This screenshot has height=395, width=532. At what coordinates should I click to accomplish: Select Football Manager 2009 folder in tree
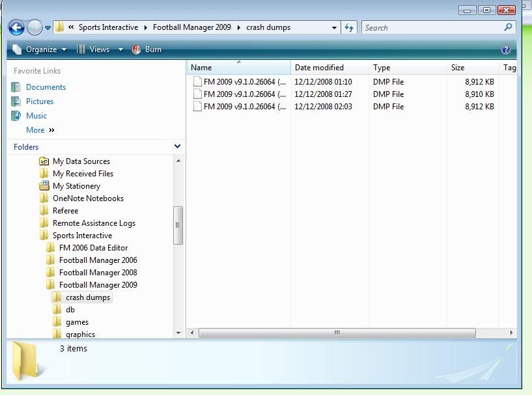tap(98, 285)
